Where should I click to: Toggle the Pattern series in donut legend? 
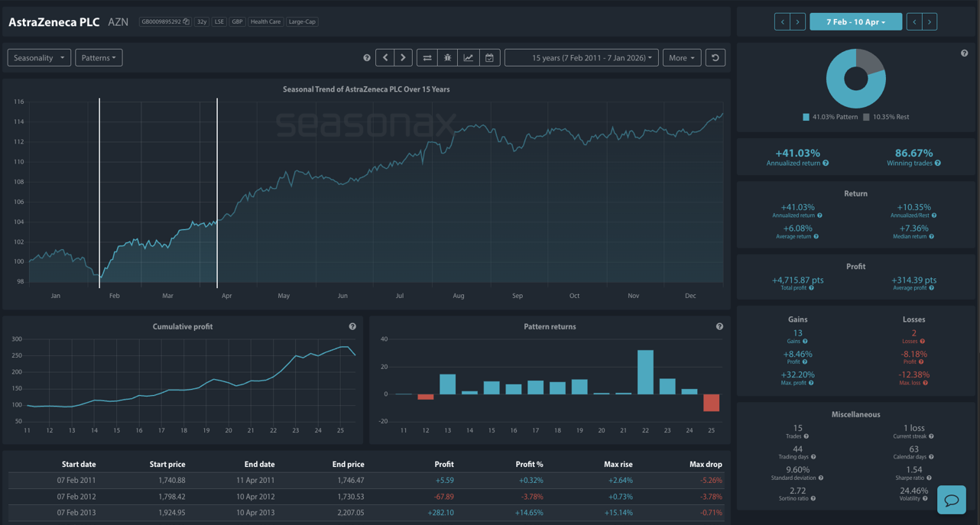[x=829, y=117]
